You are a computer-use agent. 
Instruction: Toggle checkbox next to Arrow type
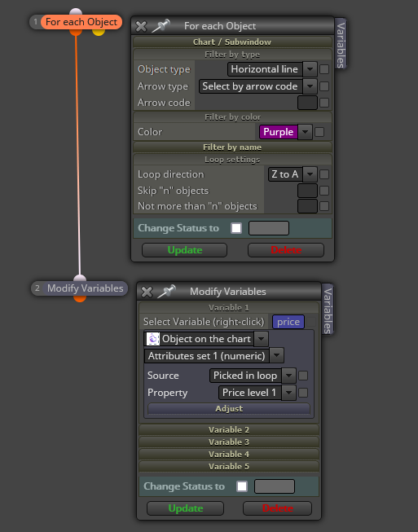[x=324, y=86]
